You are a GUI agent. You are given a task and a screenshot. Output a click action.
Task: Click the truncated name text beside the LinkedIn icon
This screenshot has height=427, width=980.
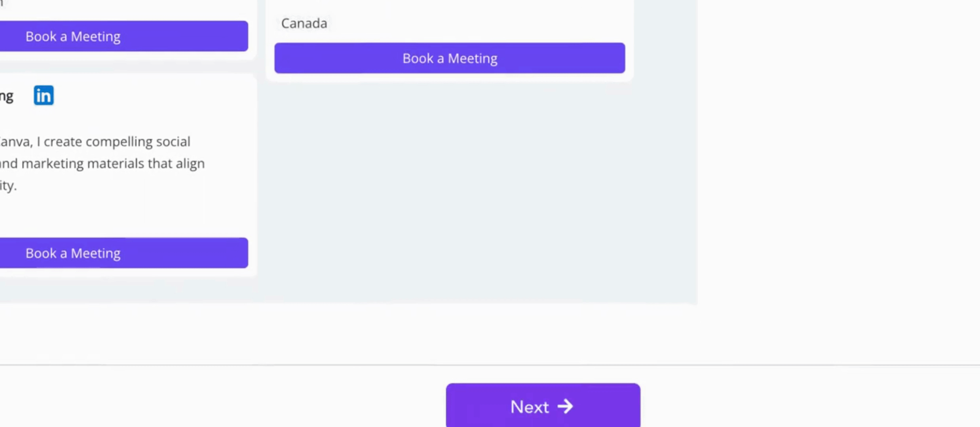point(7,96)
